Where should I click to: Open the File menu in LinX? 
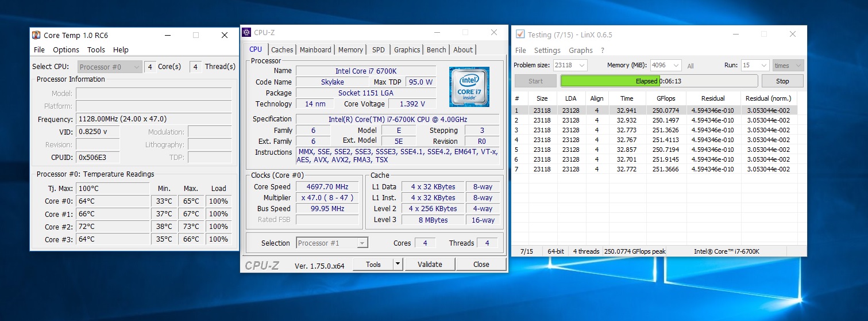coord(520,50)
